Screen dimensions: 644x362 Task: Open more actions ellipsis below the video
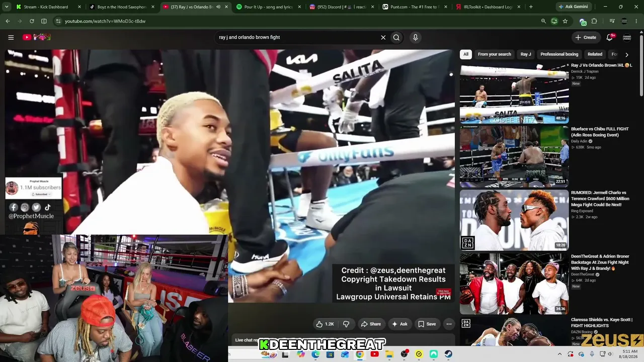(449, 324)
